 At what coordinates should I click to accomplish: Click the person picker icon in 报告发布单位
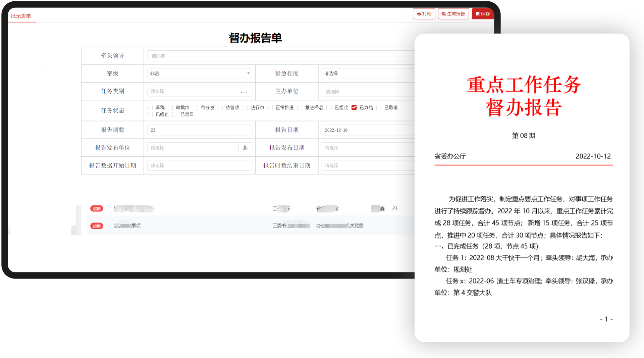tap(245, 148)
